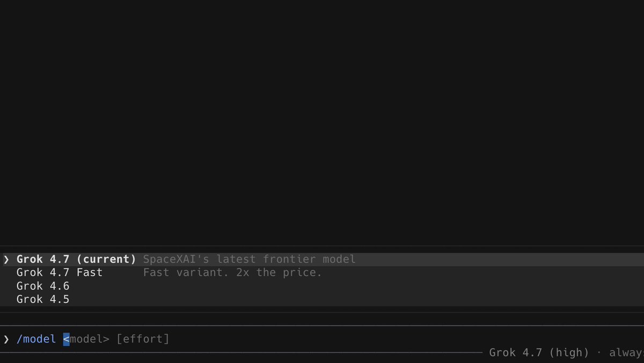Click the selection arrow beside Grok 4.7 (current)
Screen dimensions: 644x363
pos(6,260)
